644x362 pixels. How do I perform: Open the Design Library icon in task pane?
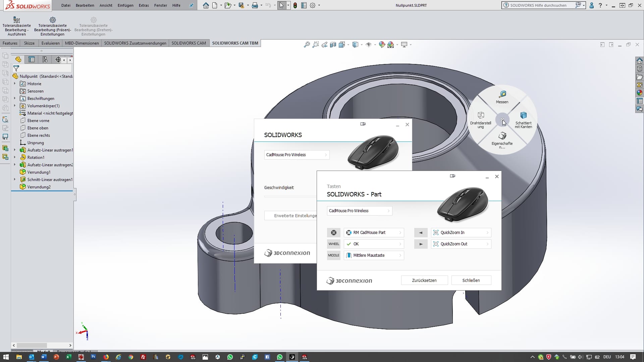(x=640, y=69)
